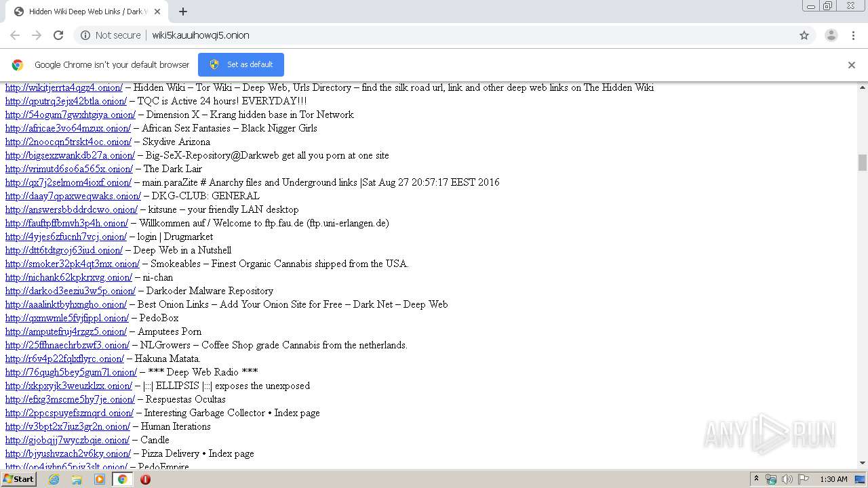Open the dtt6tdtgroj63iud.onion link
868x488 pixels.
tap(64, 250)
